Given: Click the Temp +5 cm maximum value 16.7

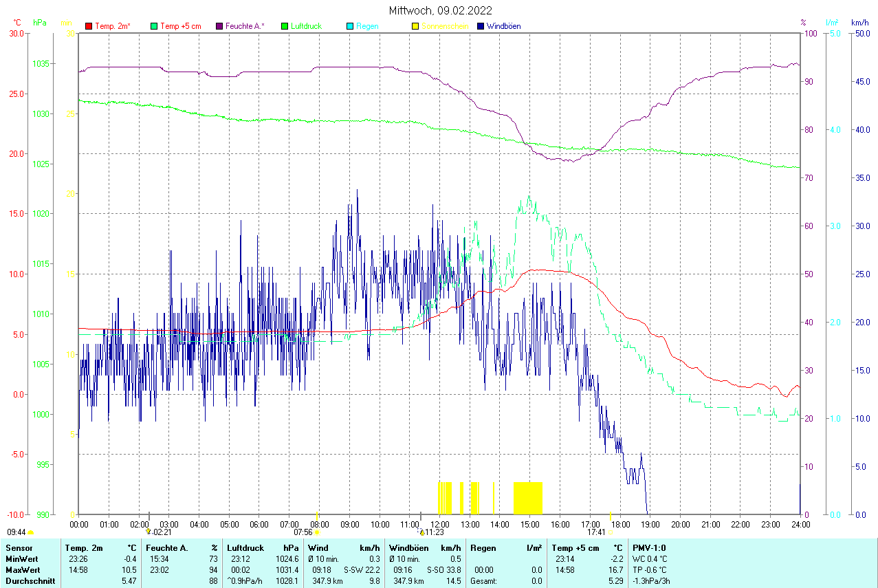Looking at the screenshot, I should pyautogui.click(x=615, y=570).
